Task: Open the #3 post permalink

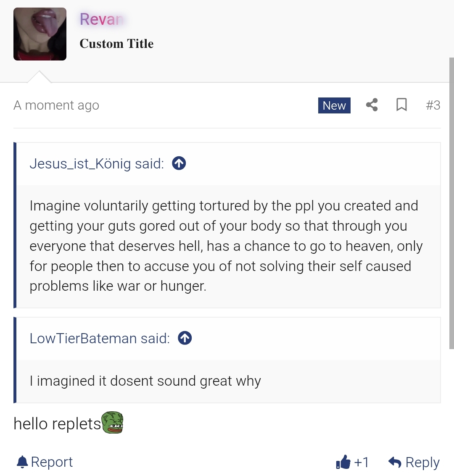Action: click(x=433, y=105)
